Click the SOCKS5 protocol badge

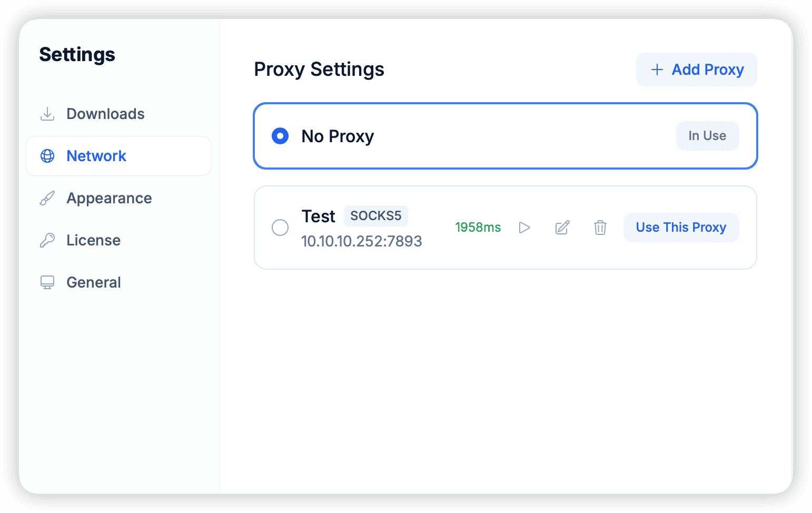375,215
